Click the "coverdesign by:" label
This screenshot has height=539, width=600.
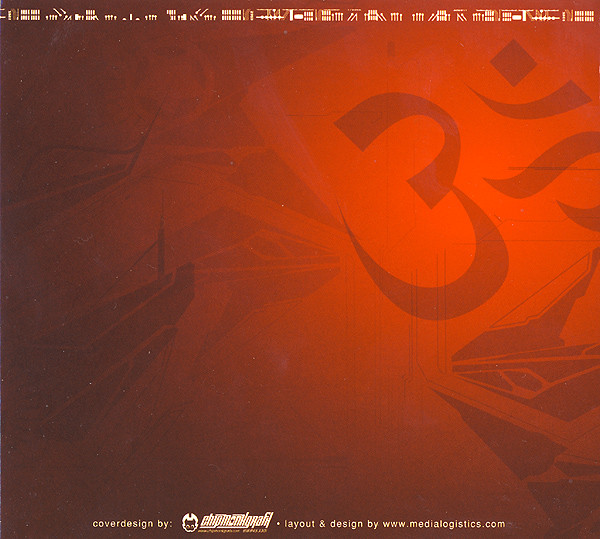(131, 523)
